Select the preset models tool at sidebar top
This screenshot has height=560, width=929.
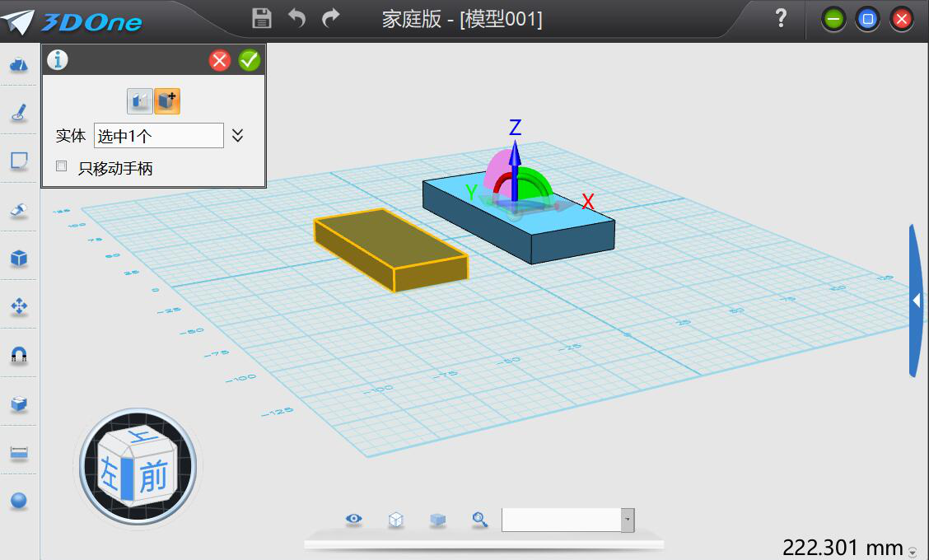18,64
